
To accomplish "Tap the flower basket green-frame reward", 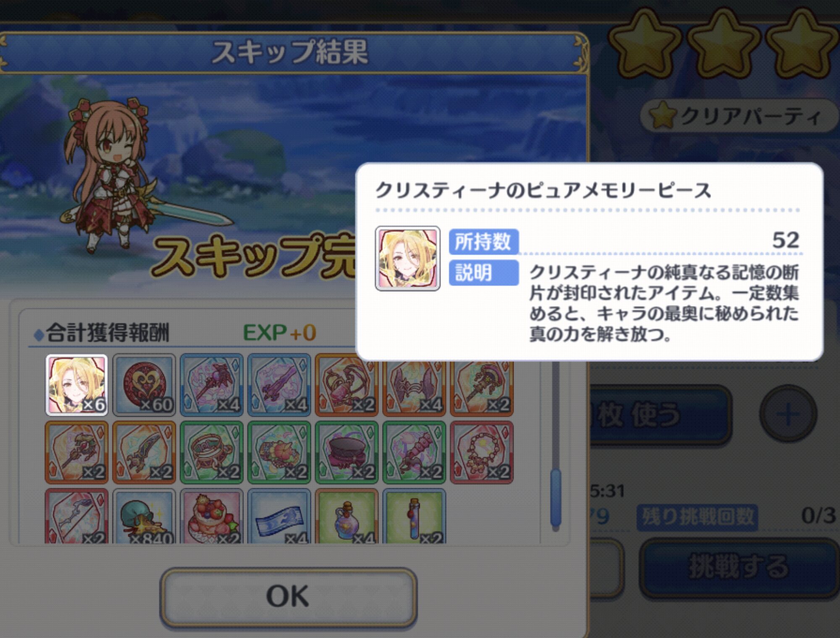I will click(279, 452).
